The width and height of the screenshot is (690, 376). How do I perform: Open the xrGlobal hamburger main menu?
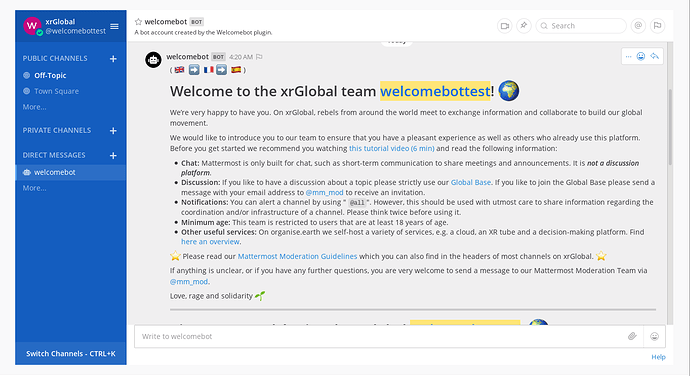pos(114,26)
